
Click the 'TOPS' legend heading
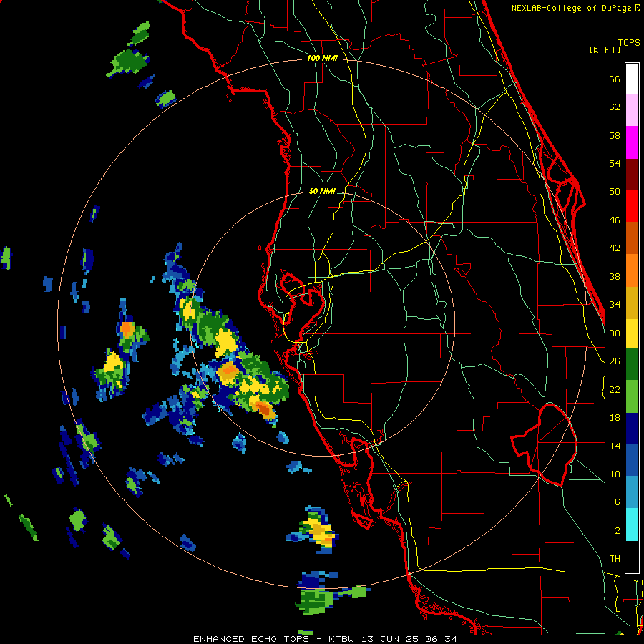(629, 42)
